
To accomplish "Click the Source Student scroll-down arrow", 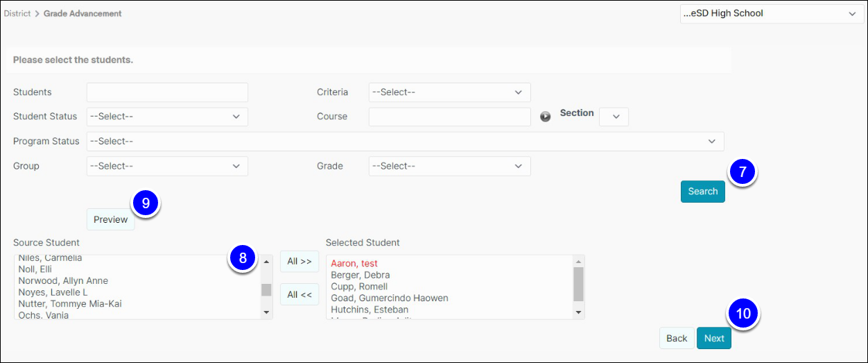I will coord(267,312).
